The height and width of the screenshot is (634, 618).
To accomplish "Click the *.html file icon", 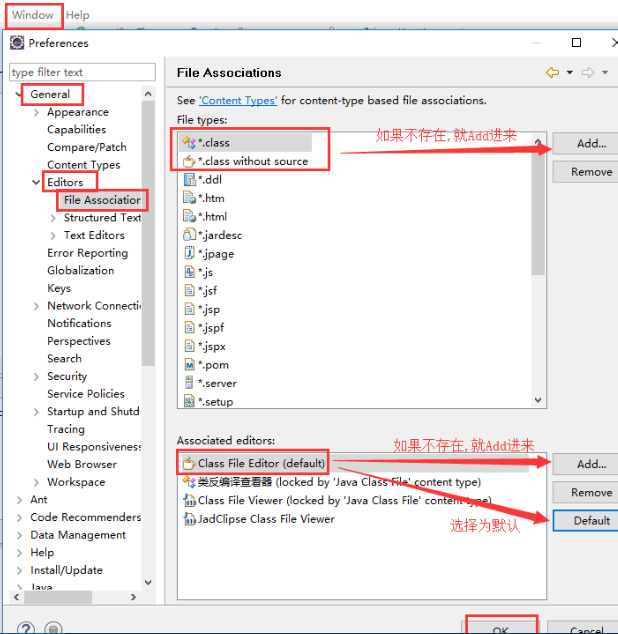I will coord(189,216).
